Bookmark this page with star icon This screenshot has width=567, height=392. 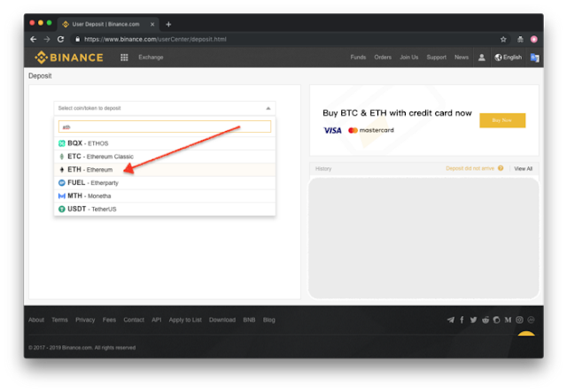tap(503, 40)
